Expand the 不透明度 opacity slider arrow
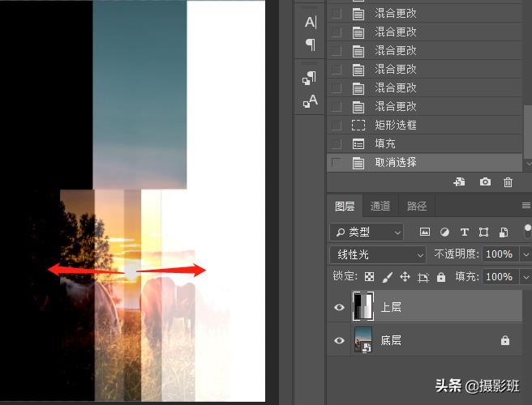This screenshot has height=405, width=532. (x=526, y=254)
